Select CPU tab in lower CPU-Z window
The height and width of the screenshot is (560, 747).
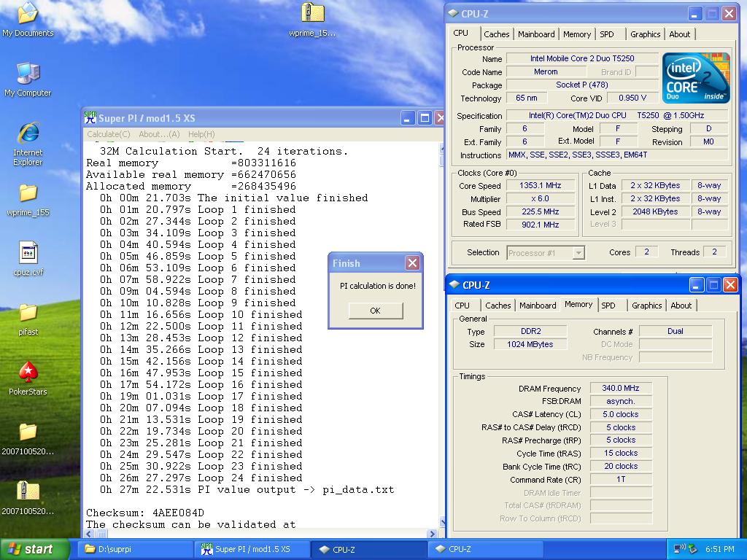pos(462,306)
